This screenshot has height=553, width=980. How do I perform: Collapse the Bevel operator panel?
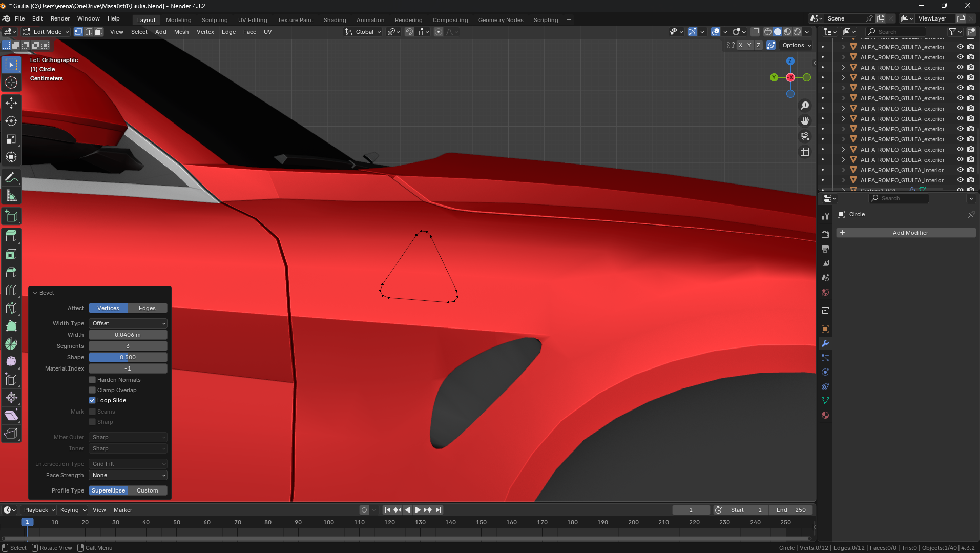point(35,293)
